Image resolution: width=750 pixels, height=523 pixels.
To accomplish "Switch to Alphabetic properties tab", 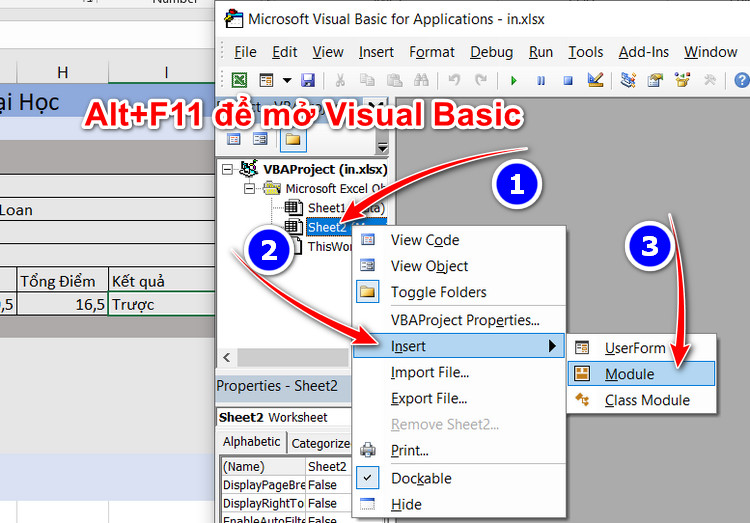I will (252, 441).
